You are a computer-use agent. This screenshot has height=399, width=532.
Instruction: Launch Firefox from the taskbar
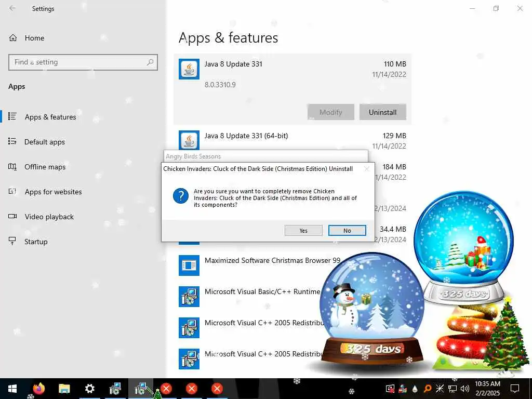click(38, 389)
